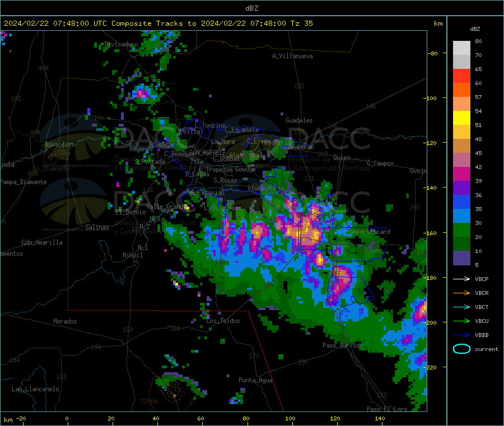Select the magenta 39-42 dBZ swatch
504x426 pixels.
pos(461,174)
